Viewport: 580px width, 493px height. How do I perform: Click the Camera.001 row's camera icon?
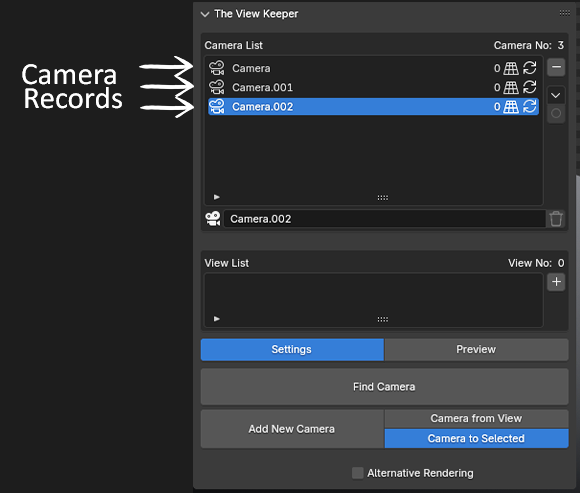217,87
